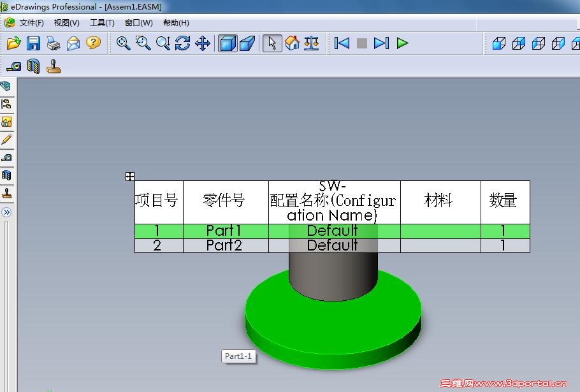Click item number 2 in the table
580x392 pixels.
pos(159,245)
